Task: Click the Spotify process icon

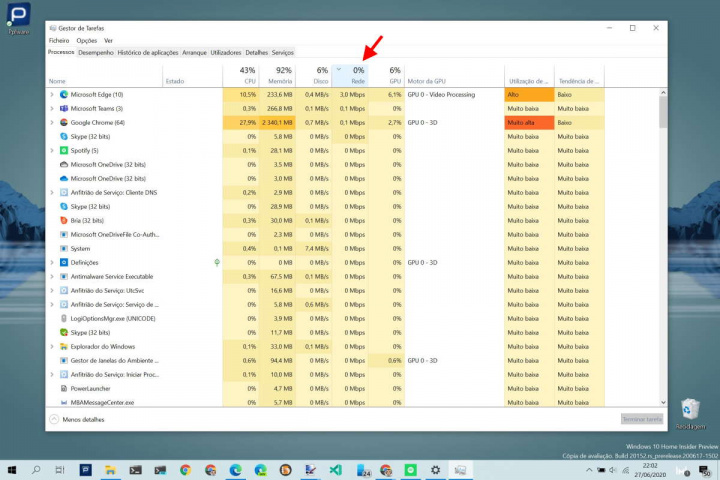Action: [63, 150]
